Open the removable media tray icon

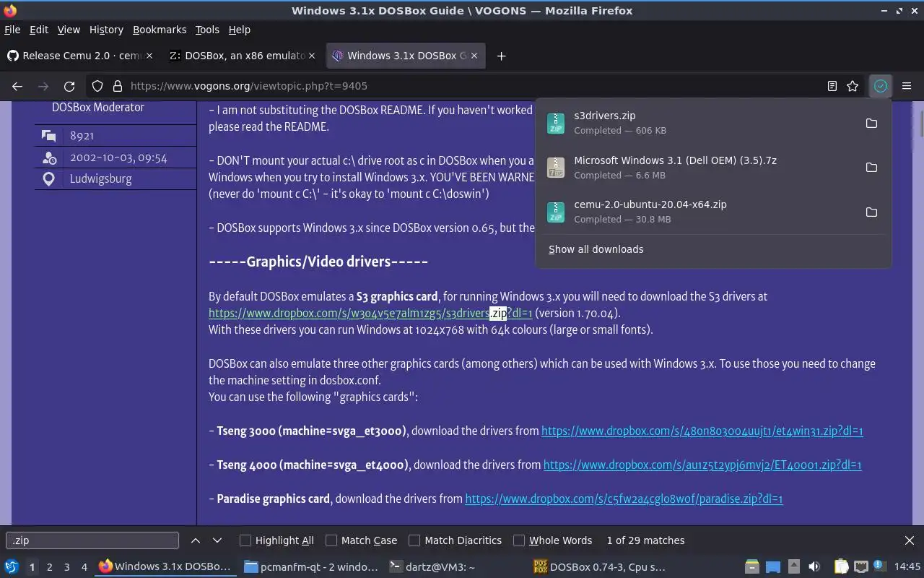[793, 567]
